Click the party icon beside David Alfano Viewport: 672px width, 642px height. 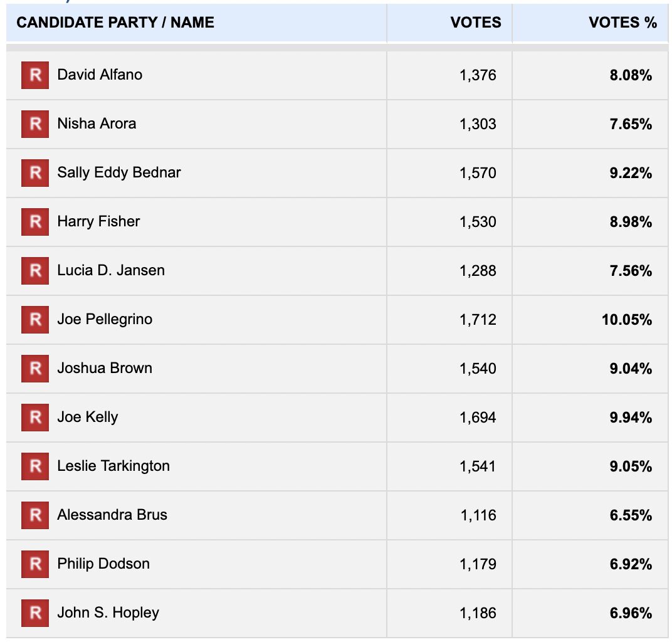35,75
